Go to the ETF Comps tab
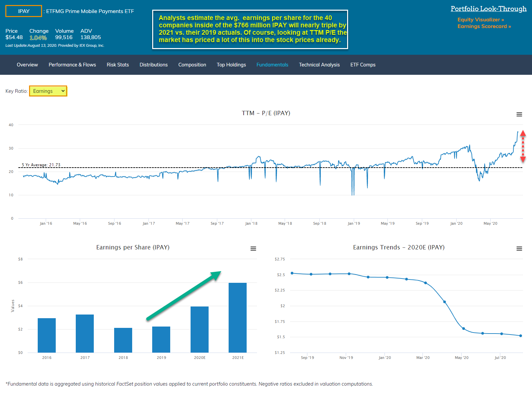Screen dimensions: 532x403 pyautogui.click(x=363, y=65)
